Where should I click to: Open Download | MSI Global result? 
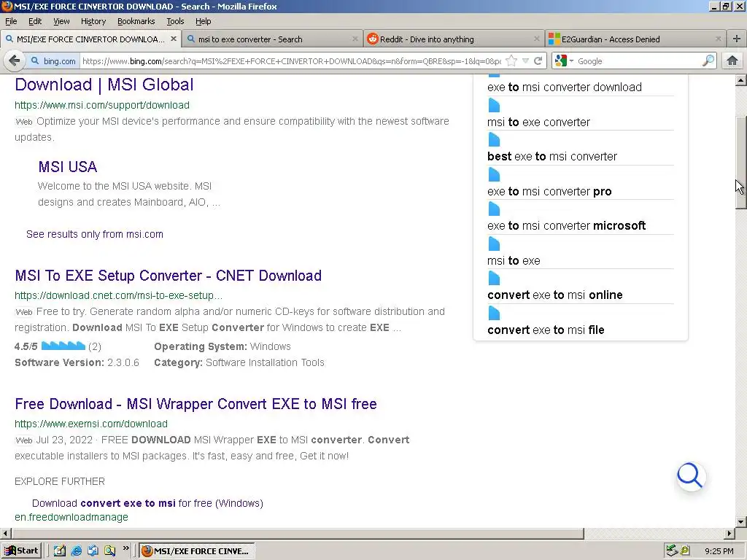[104, 85]
